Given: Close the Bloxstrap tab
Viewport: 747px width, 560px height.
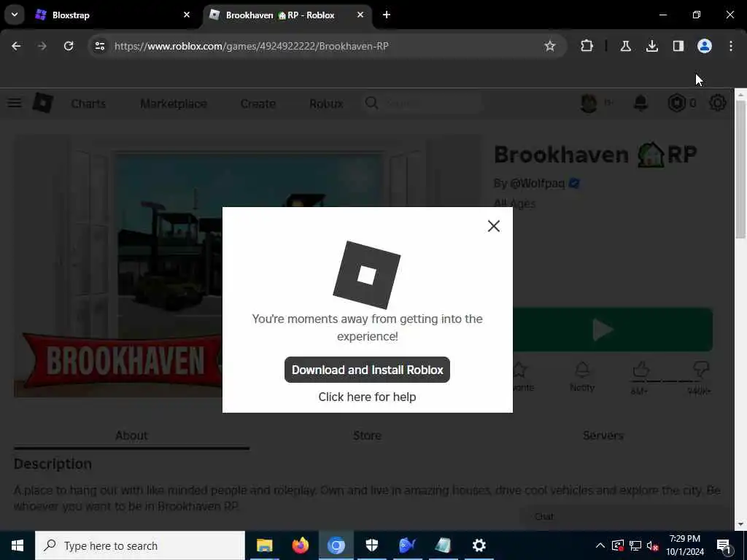Looking at the screenshot, I should (187, 15).
